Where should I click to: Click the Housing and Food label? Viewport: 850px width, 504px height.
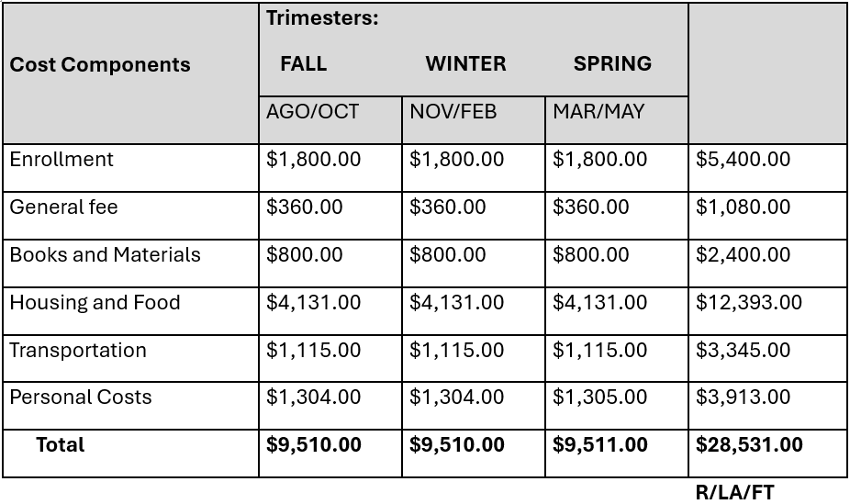tap(95, 303)
